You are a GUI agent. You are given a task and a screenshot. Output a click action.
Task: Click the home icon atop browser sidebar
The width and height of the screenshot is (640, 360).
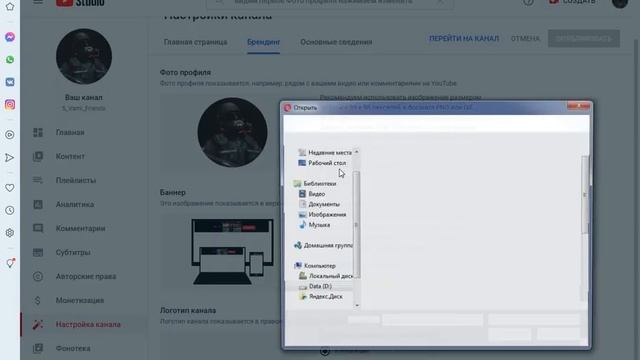(10, 6)
